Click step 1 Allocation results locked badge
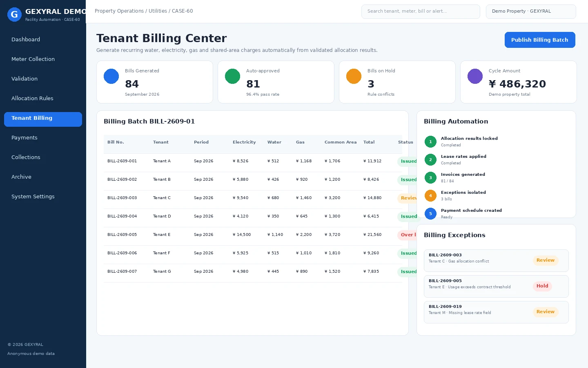The image size is (588, 368). [x=430, y=142]
